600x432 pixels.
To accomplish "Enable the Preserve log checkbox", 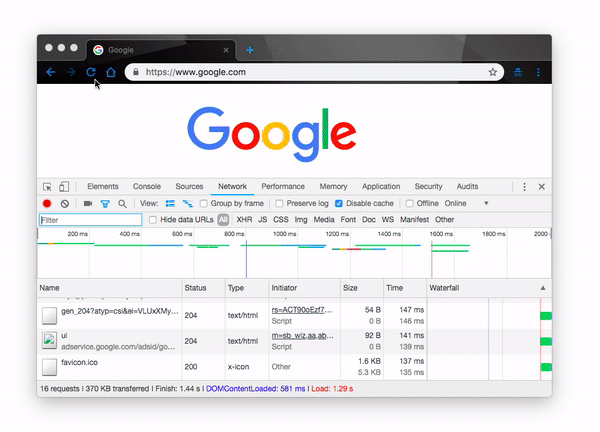I will pos(279,204).
